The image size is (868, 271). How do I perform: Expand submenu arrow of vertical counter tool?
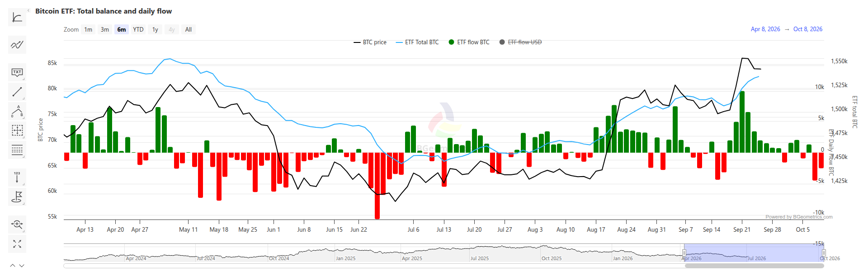[24, 184]
